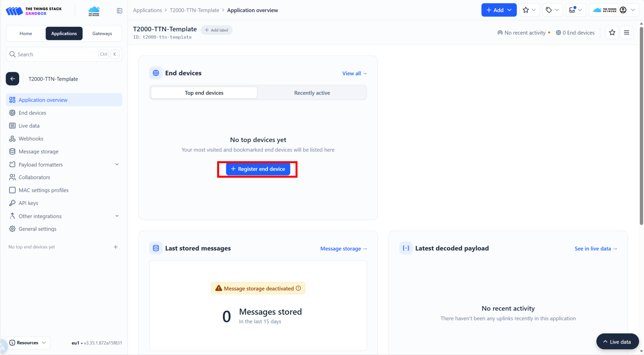The image size is (644, 355).
Task: Click the info icon on Message storage deactivated
Action: tap(298, 288)
